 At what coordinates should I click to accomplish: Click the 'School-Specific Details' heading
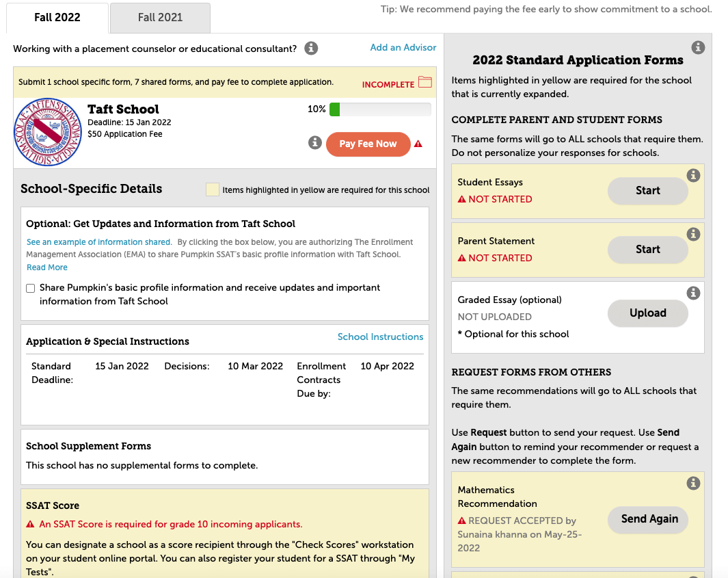pyautogui.click(x=91, y=189)
